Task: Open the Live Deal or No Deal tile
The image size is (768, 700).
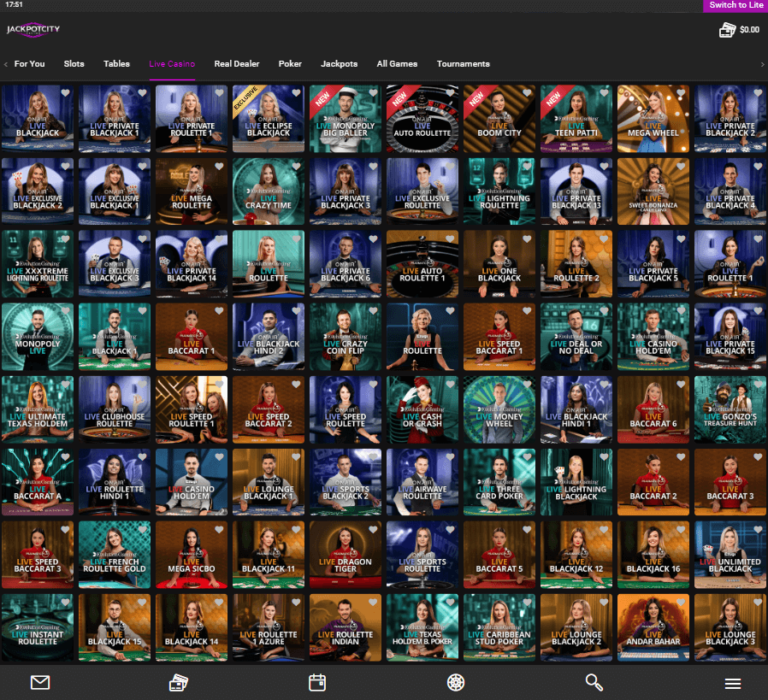Action: tap(576, 337)
